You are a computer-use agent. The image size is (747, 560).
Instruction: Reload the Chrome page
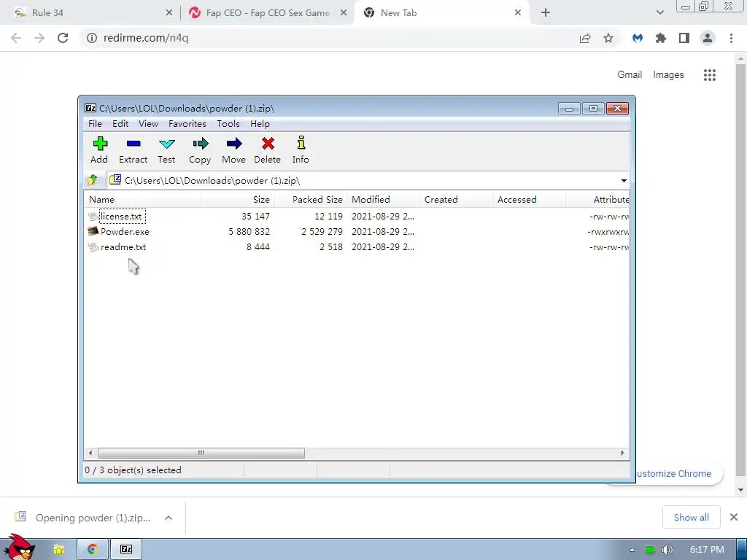tap(63, 38)
